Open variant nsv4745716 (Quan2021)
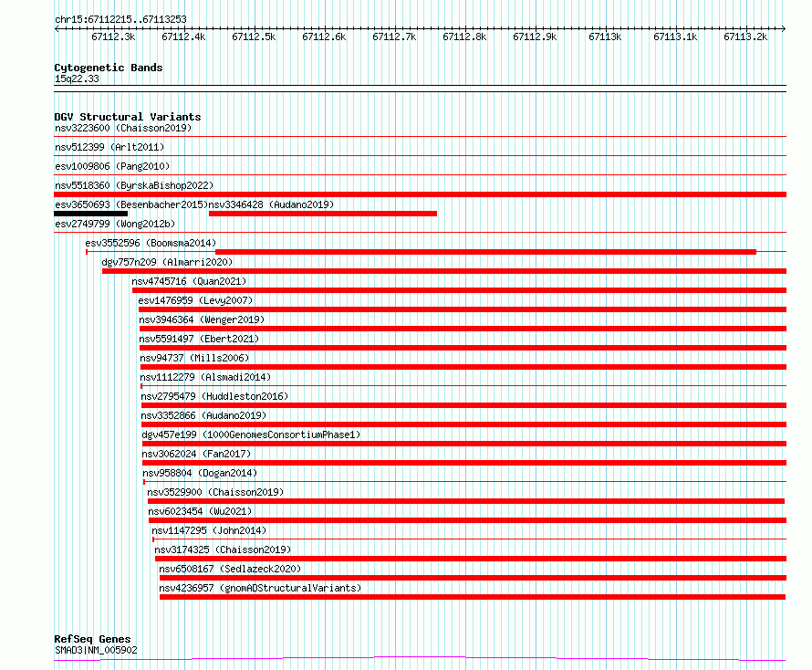Screen dimensions: 812x670 click(x=189, y=281)
